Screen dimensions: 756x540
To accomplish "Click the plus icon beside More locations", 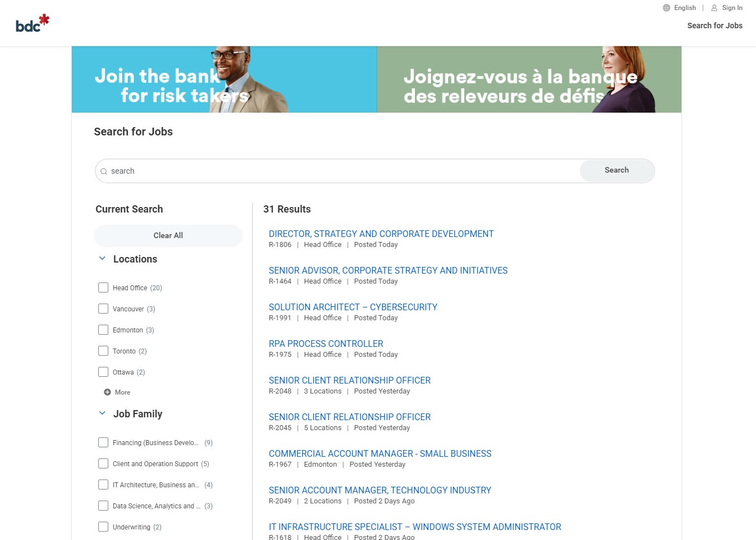I will (x=107, y=392).
